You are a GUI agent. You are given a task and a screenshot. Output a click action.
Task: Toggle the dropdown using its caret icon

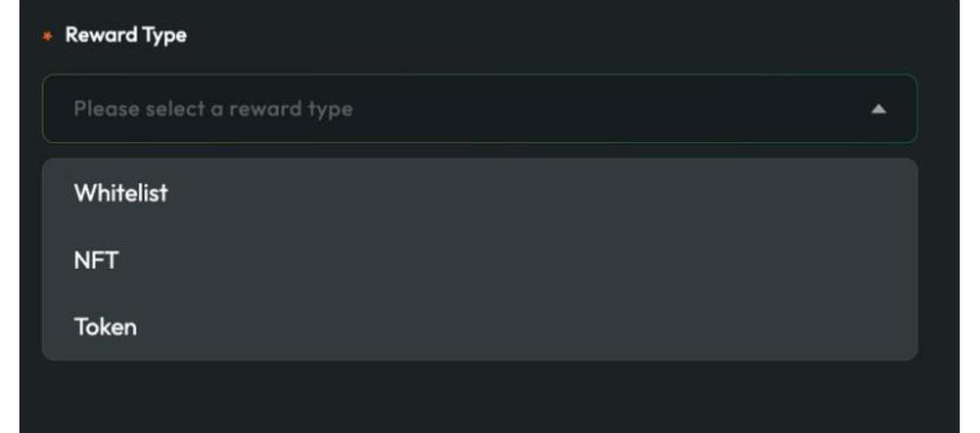(x=878, y=109)
